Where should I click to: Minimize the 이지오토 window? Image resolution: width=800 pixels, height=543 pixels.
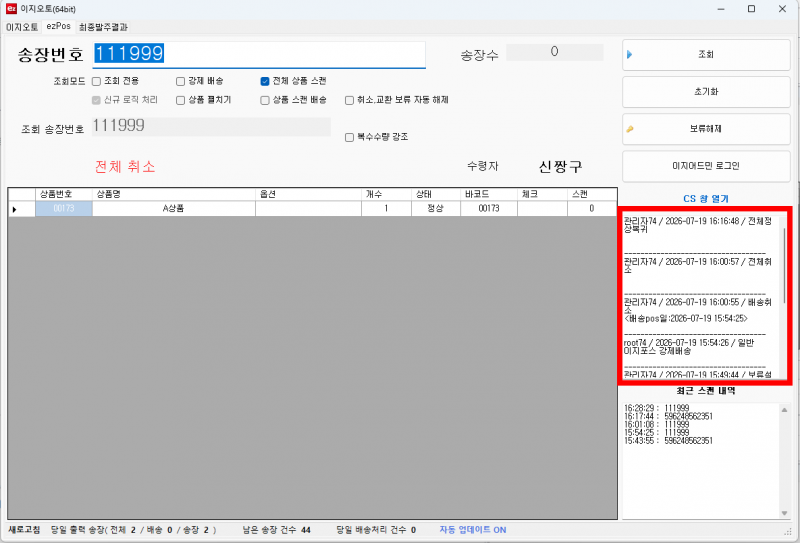click(721, 9)
